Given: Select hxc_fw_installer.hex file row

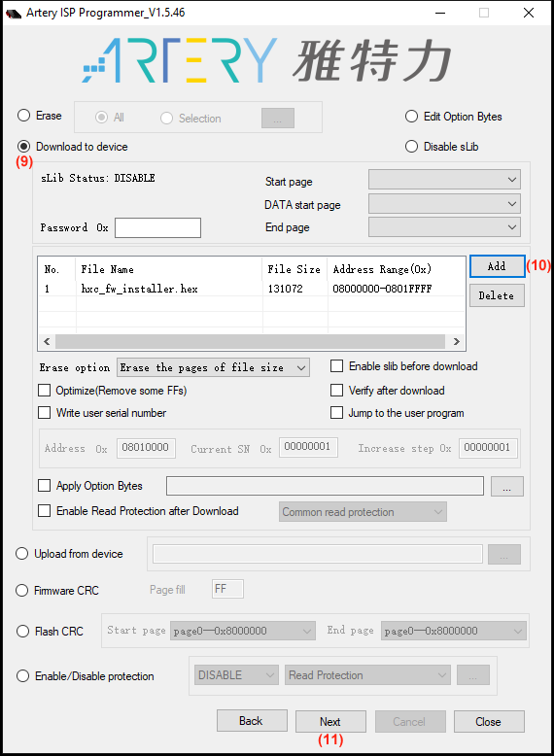Looking at the screenshot, I should tap(252, 289).
